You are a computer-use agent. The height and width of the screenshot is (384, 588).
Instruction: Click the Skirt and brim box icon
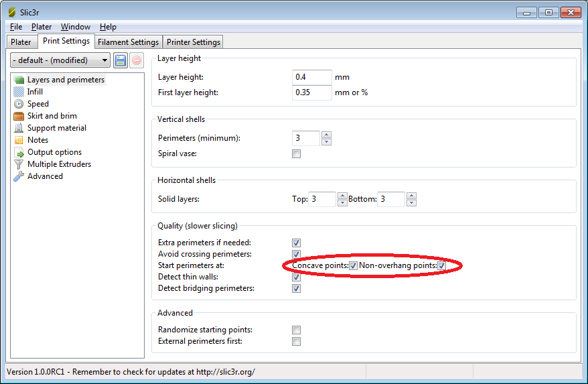19,116
